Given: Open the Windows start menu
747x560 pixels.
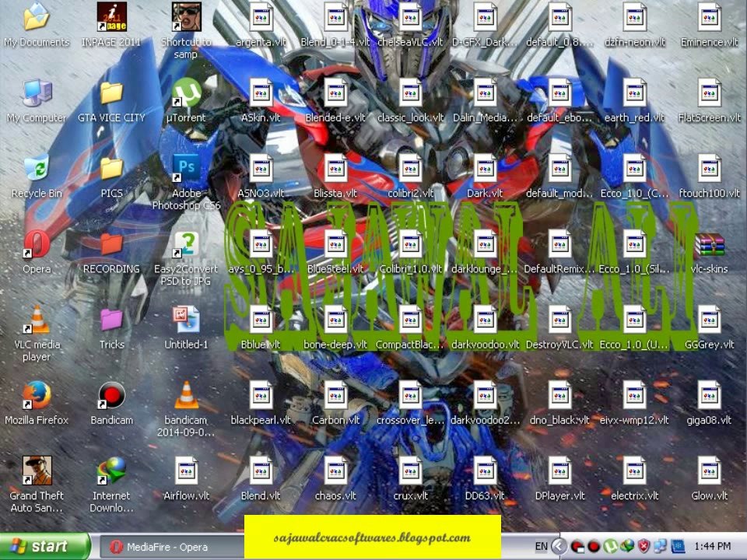Looking at the screenshot, I should click(44, 546).
